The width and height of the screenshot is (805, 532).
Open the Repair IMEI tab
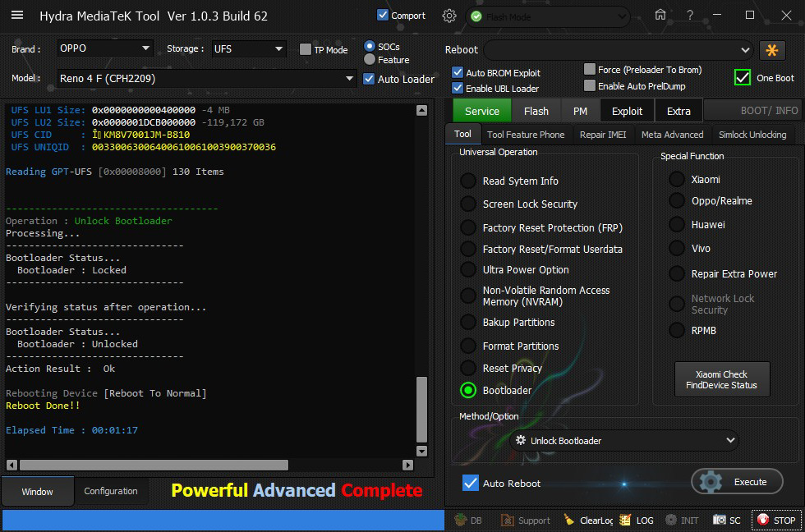pyautogui.click(x=603, y=135)
